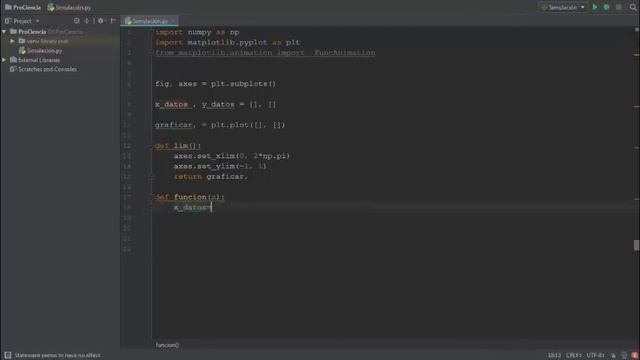Click line number 12 in gutter
The width and height of the screenshot is (640, 360).
click(127, 146)
